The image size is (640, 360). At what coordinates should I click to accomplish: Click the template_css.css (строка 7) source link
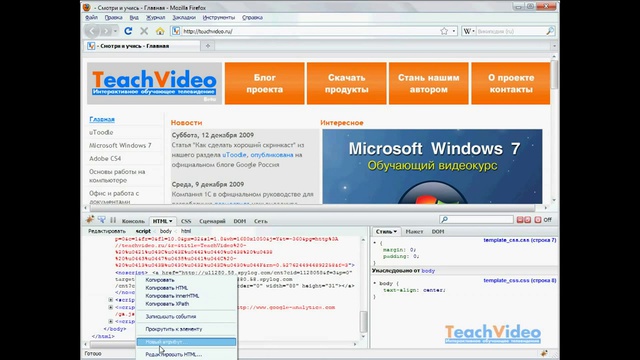coord(520,240)
